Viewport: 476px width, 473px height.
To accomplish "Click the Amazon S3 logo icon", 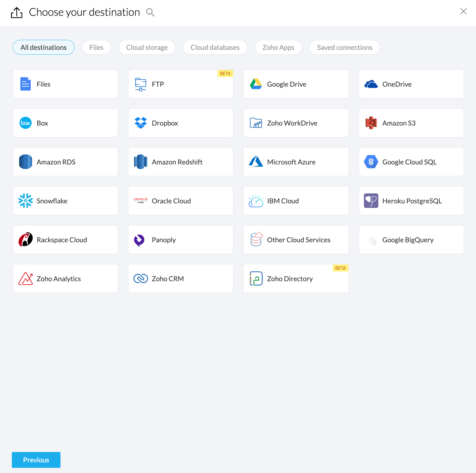I will (x=371, y=123).
